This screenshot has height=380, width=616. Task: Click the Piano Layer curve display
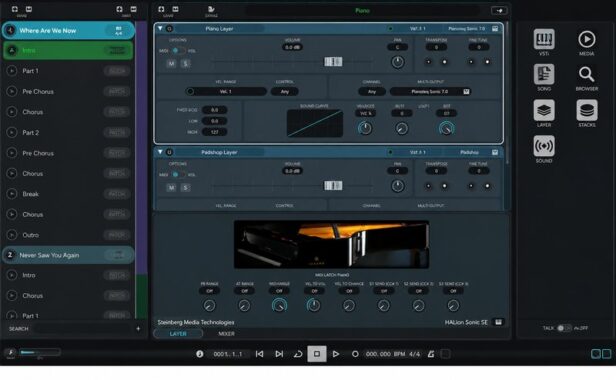(x=315, y=123)
